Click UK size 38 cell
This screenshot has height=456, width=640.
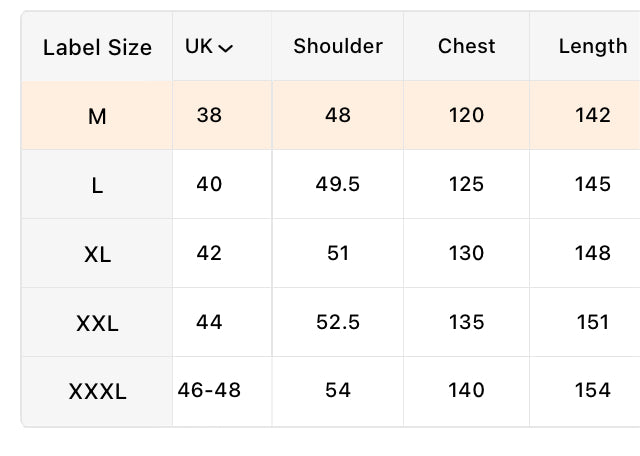pos(209,115)
